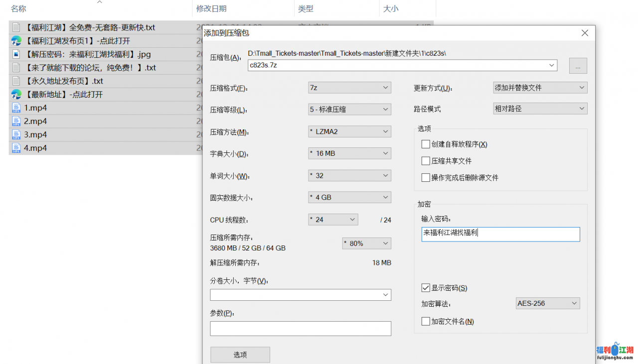Click the video file icon of 1.mp4
The height and width of the screenshot is (364, 638).
pos(16,107)
